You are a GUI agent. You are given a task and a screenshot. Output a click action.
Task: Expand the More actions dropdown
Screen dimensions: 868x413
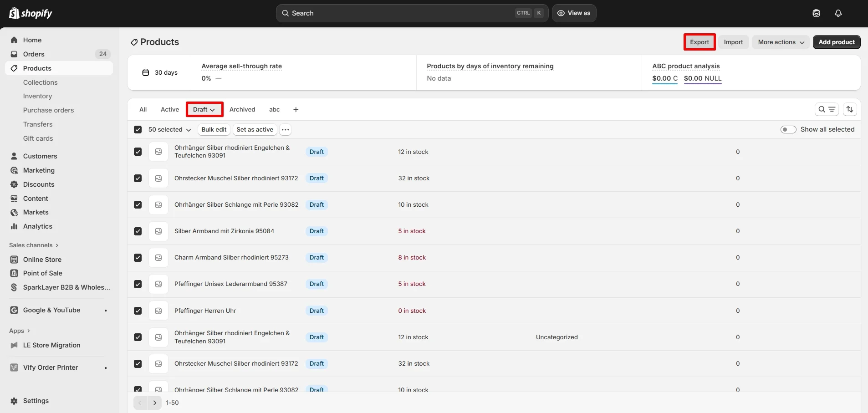(x=780, y=42)
